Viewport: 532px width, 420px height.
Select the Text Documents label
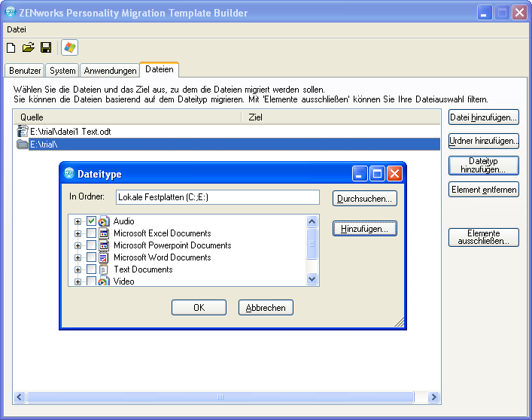(x=143, y=269)
